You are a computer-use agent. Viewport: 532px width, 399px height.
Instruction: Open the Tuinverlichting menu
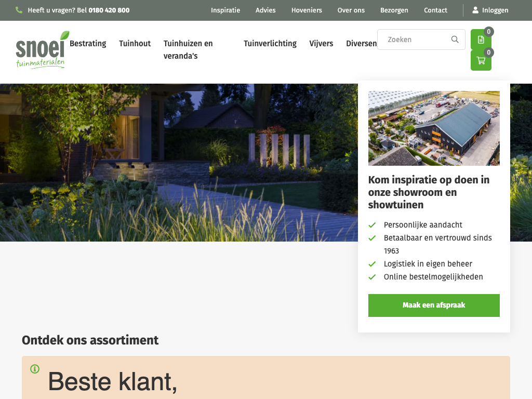(270, 44)
